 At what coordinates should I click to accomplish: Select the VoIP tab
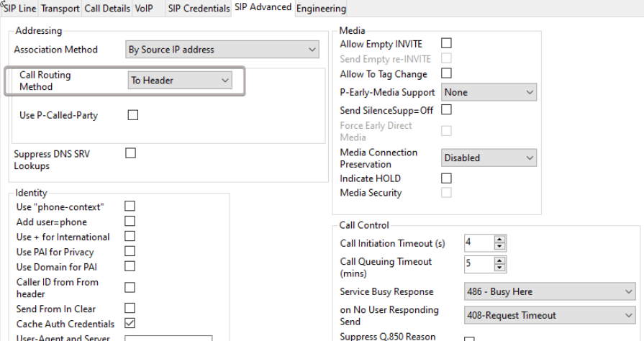click(x=143, y=8)
